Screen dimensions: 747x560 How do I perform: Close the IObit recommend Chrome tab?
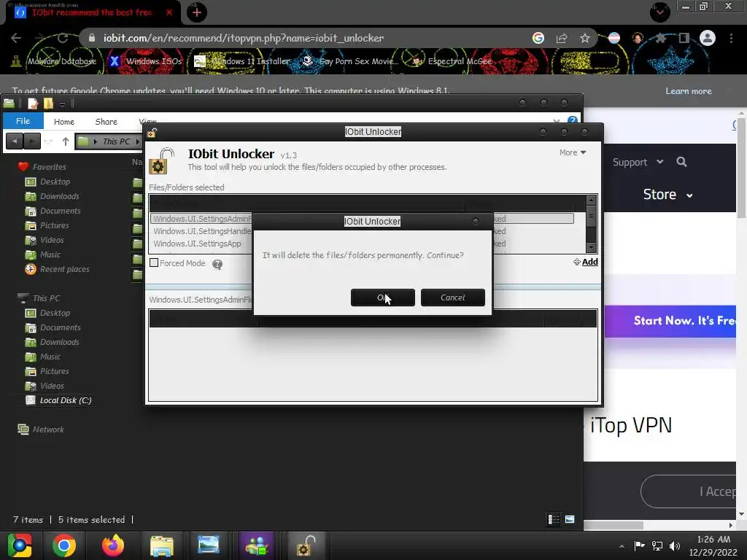pos(169,12)
